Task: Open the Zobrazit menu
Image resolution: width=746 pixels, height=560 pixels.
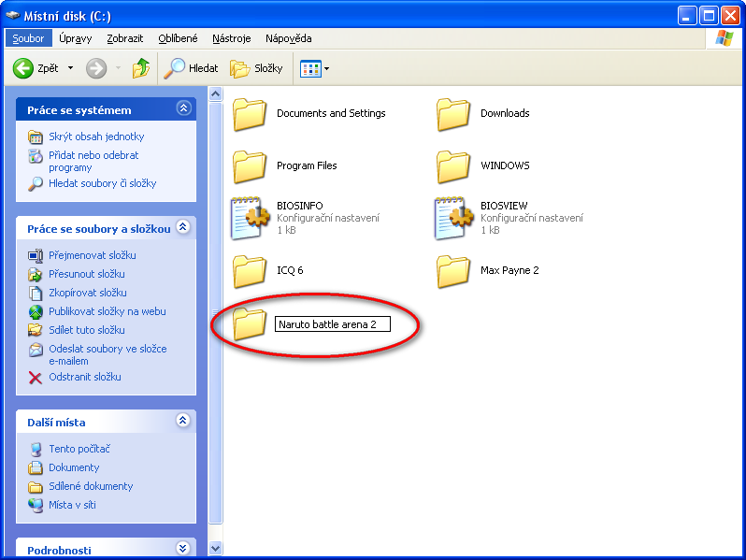Action: pyautogui.click(x=124, y=38)
